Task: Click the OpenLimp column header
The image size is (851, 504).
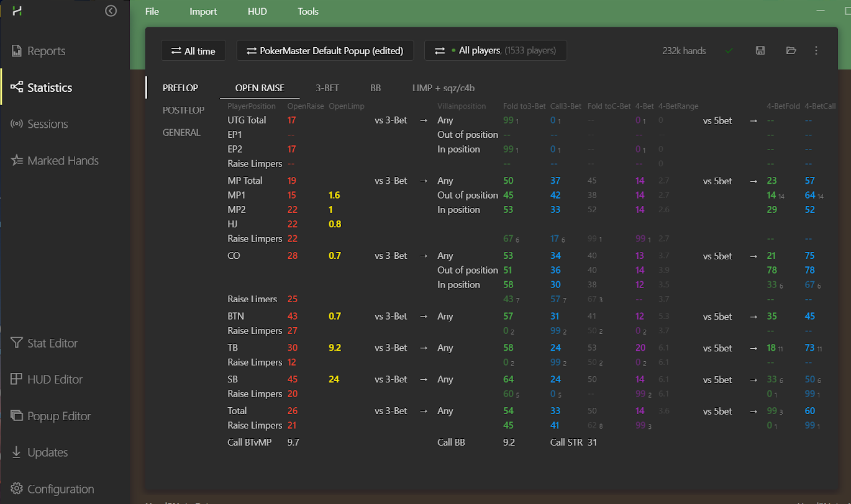Action: 347,107
